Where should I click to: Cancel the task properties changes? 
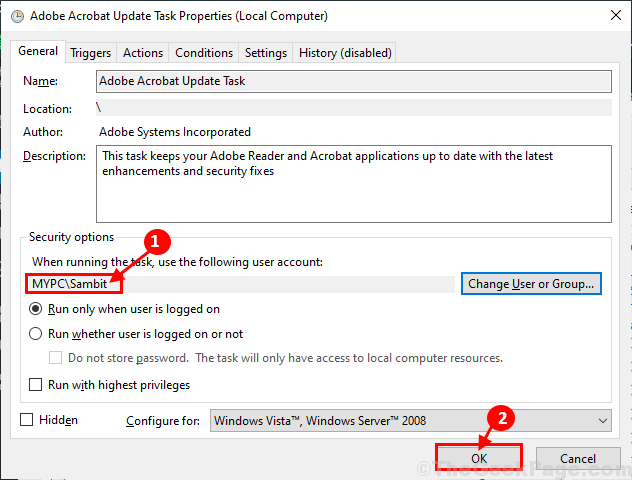578,458
